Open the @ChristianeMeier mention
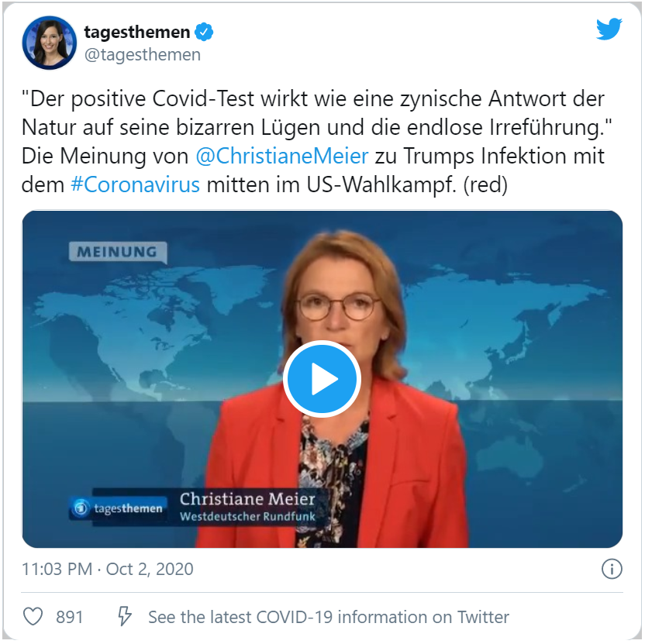This screenshot has width=645, height=644. click(x=281, y=156)
